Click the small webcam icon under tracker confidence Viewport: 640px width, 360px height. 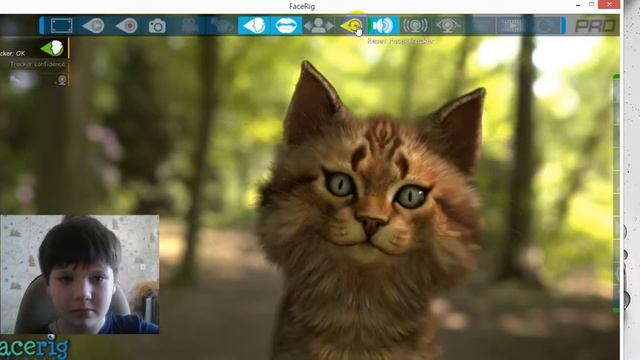(61, 80)
